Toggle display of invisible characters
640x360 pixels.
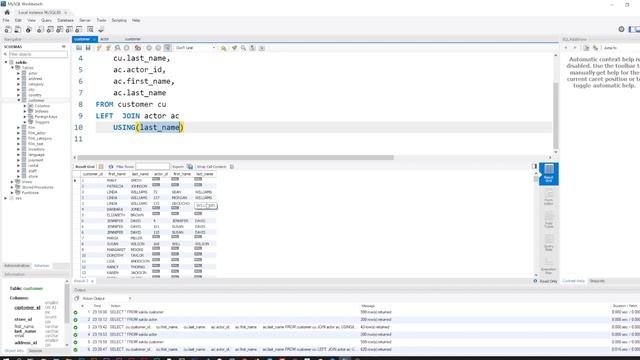[252, 48]
